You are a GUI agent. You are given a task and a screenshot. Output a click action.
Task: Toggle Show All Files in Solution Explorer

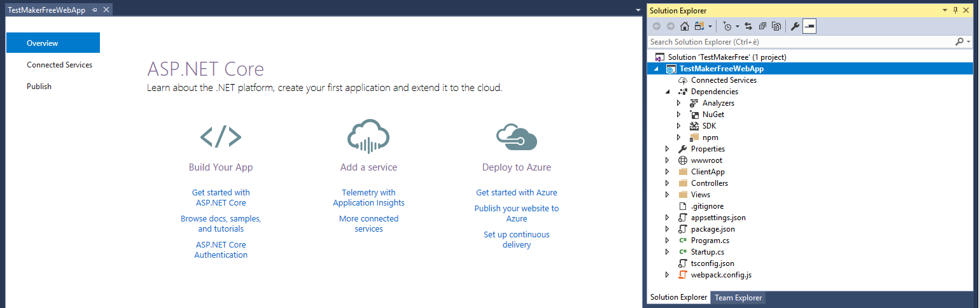776,26
